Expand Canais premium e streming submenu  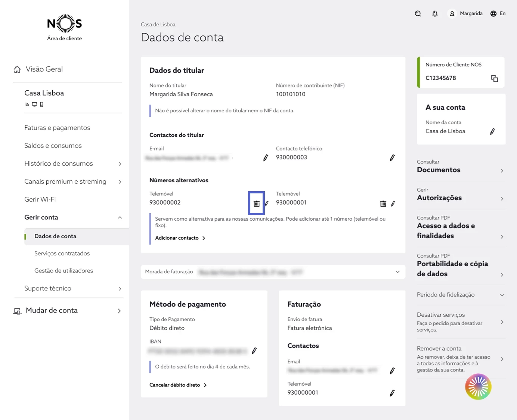[120, 182]
